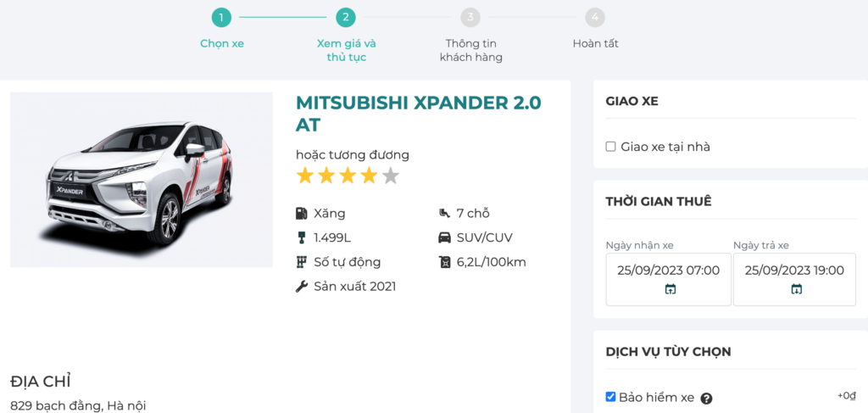The width and height of the screenshot is (868, 413).
Task: Click the wrench icon beside Sản xuất 2021
Action: click(x=301, y=287)
